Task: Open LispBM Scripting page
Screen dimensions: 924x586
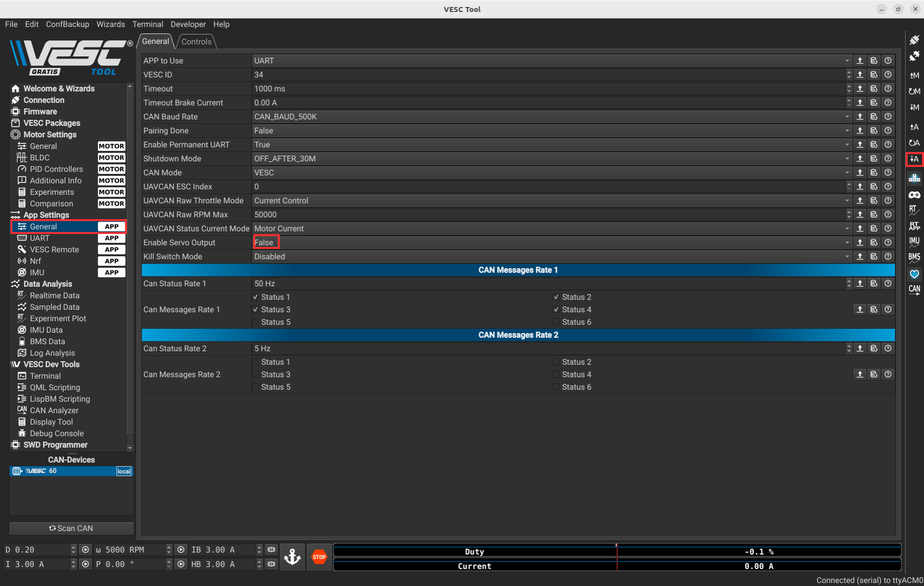Action: (x=59, y=399)
